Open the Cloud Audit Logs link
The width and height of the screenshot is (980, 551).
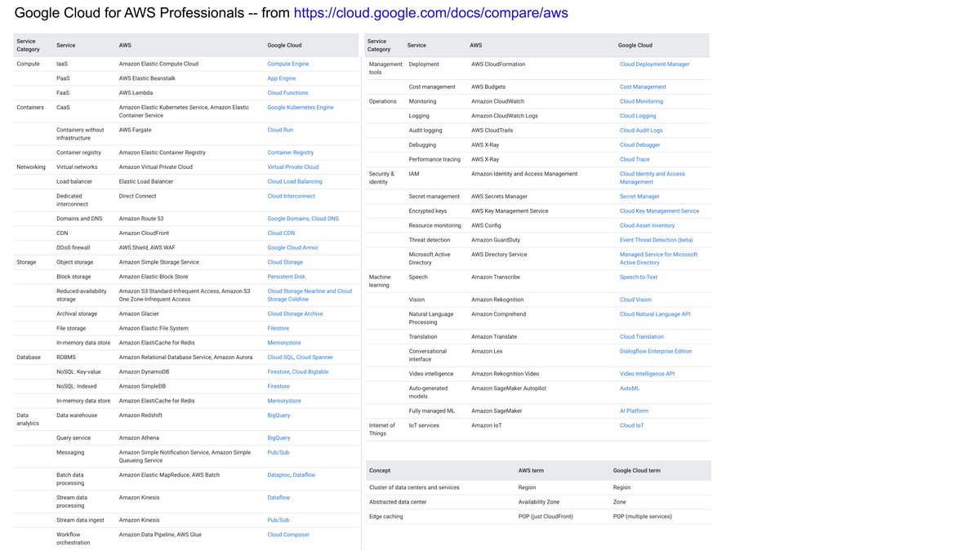pyautogui.click(x=641, y=131)
